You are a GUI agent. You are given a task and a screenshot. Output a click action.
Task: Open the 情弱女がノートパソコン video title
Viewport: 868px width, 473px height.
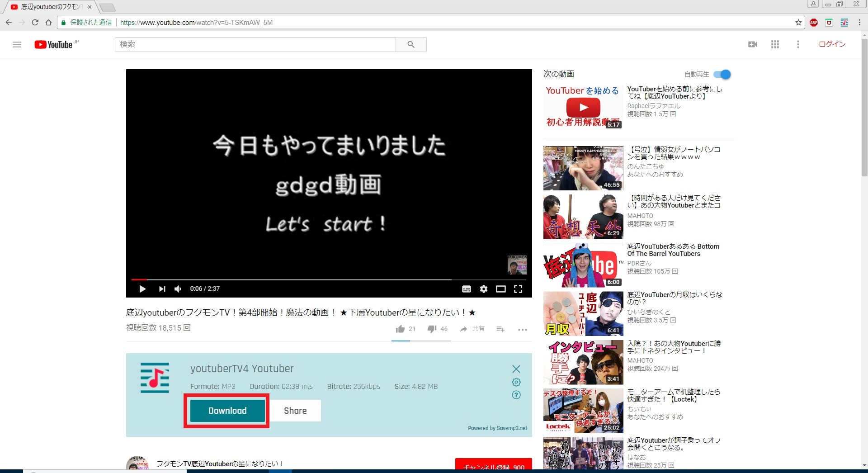[674, 153]
